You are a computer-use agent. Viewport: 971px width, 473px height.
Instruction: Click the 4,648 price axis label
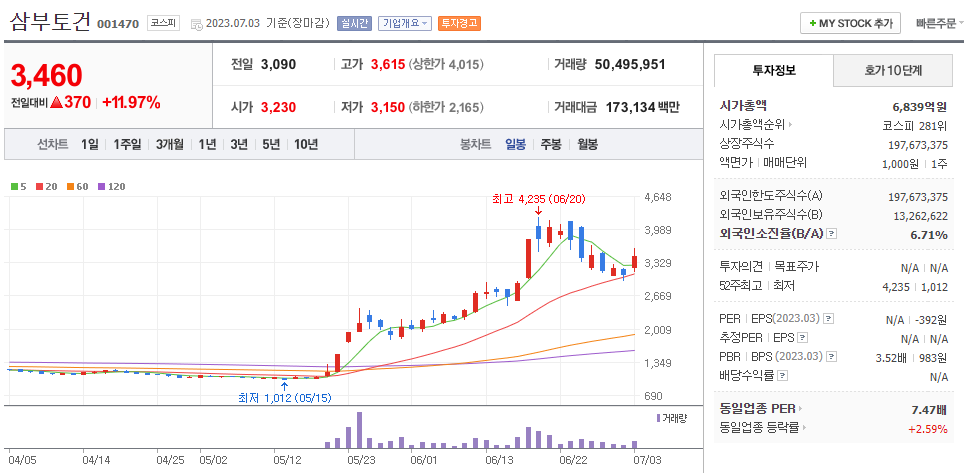pos(658,197)
